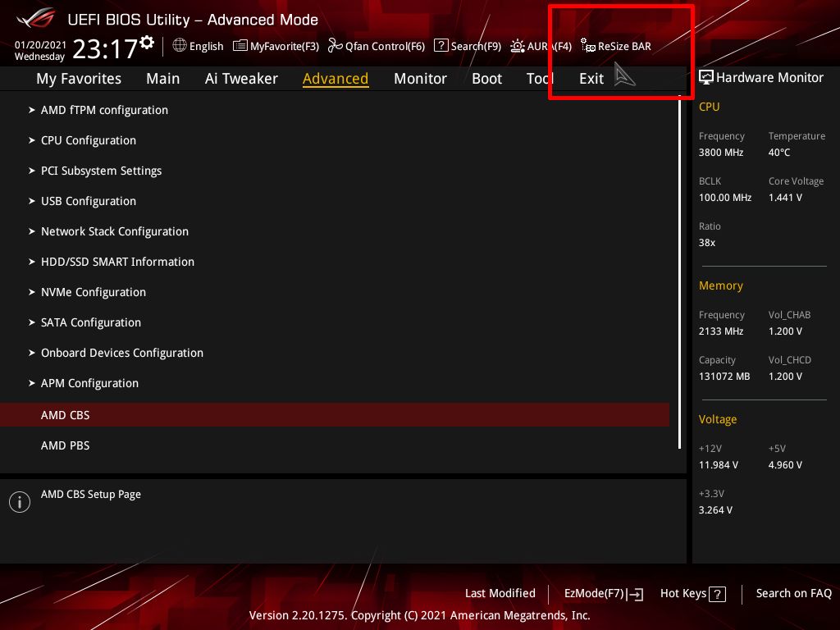Open the NVMe Configuration entry text
The image size is (840, 630).
point(94,292)
